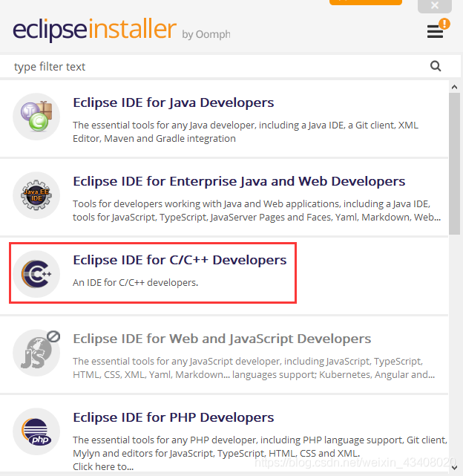Click the PHP package icon
The image size is (463, 476).
click(x=36, y=431)
